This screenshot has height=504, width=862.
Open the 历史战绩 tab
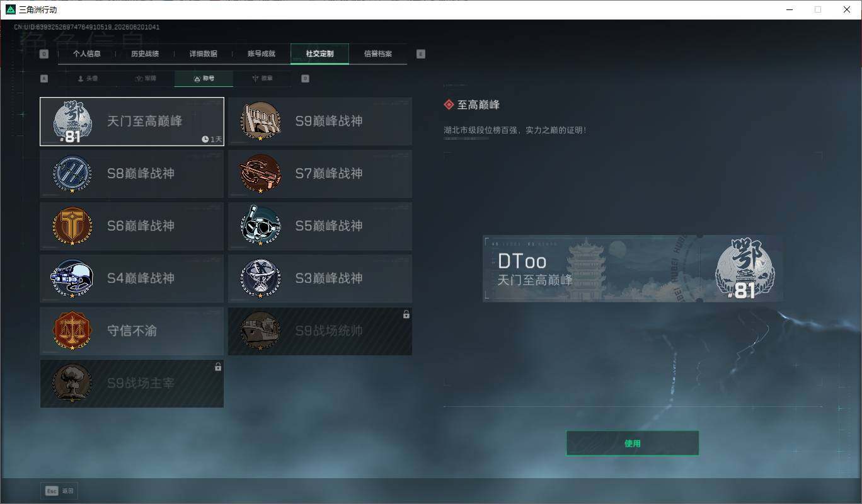click(145, 54)
